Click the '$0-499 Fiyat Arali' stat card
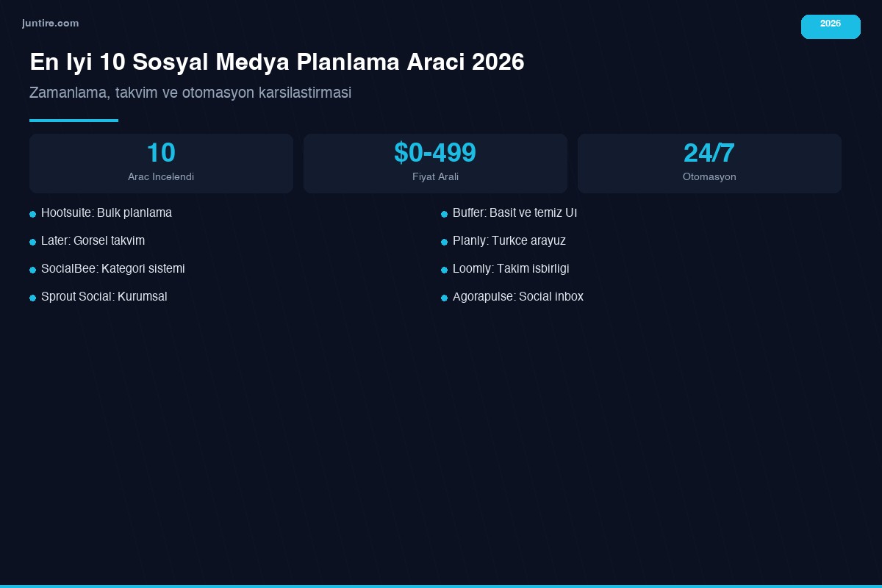The image size is (882, 588). click(x=435, y=163)
